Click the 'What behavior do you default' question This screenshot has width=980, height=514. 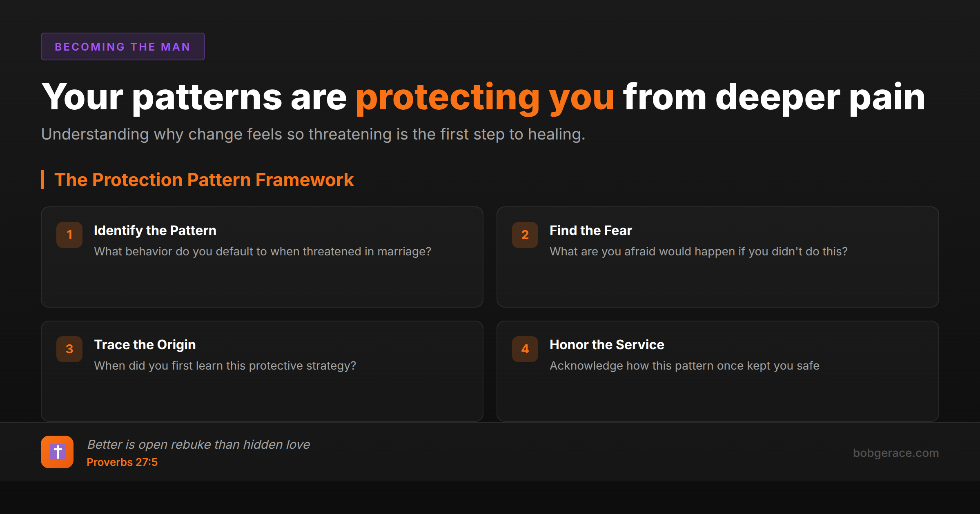point(263,251)
